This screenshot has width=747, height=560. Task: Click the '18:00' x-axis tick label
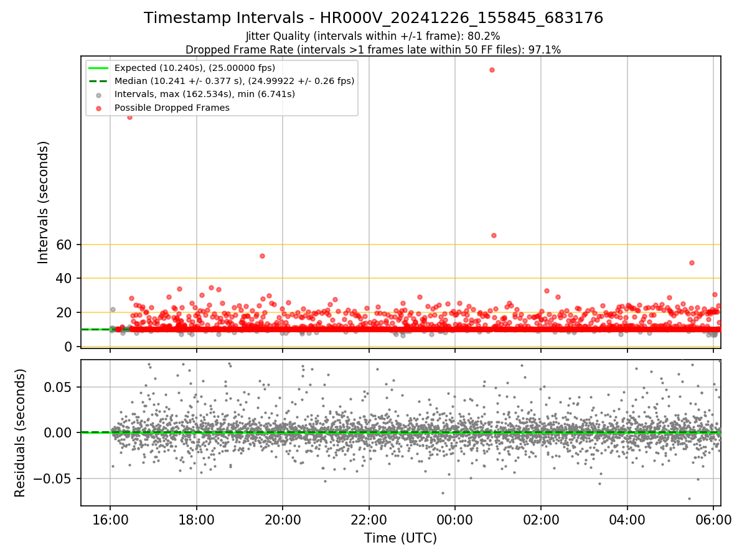[x=197, y=520]
